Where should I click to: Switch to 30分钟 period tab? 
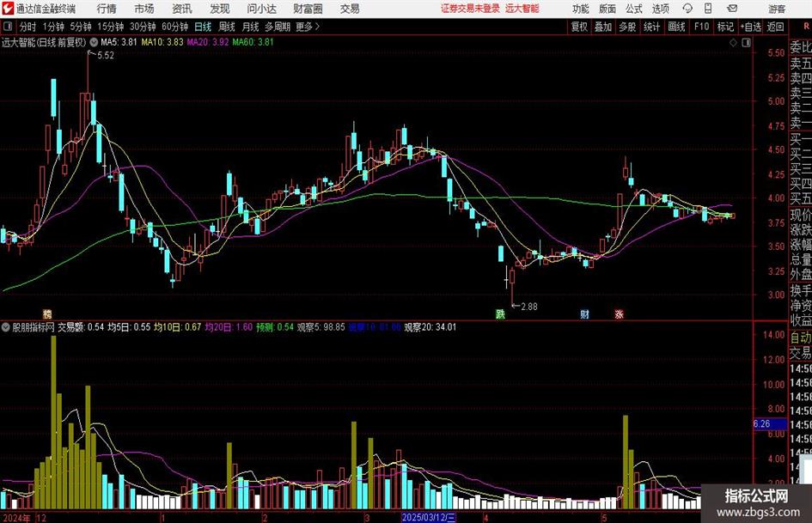point(143,27)
